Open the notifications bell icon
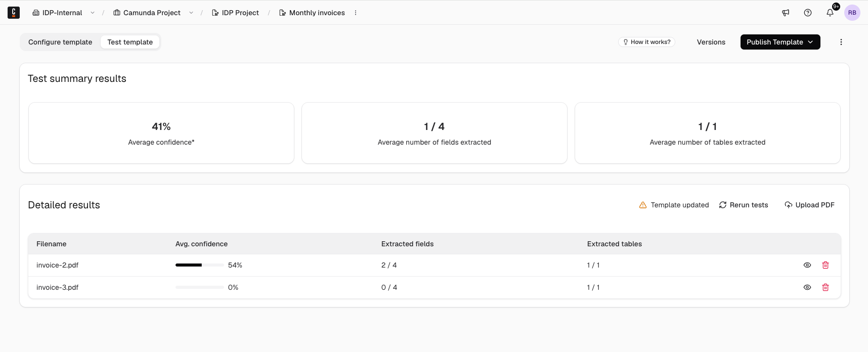Screen dimensions: 868x352 (x=830, y=13)
